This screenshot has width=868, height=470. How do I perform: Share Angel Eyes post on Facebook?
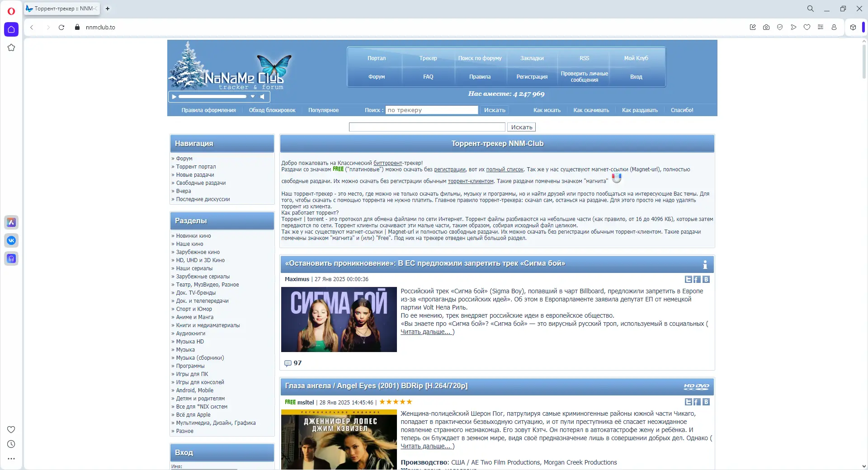(x=697, y=402)
